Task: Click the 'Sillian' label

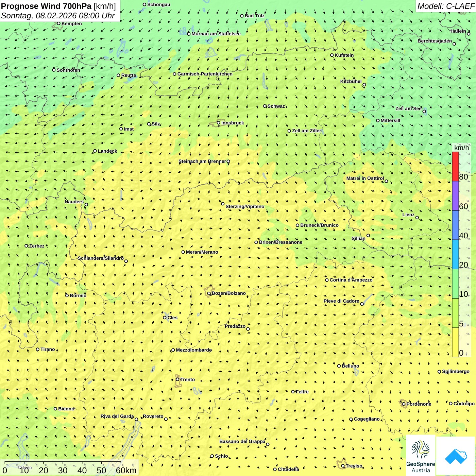Action: pos(358,238)
